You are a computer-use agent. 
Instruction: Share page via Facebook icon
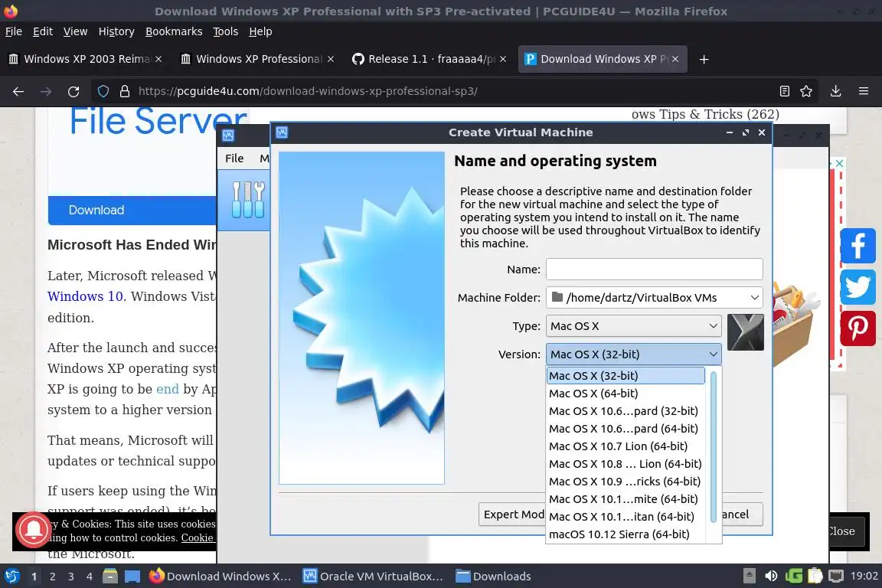coord(857,245)
